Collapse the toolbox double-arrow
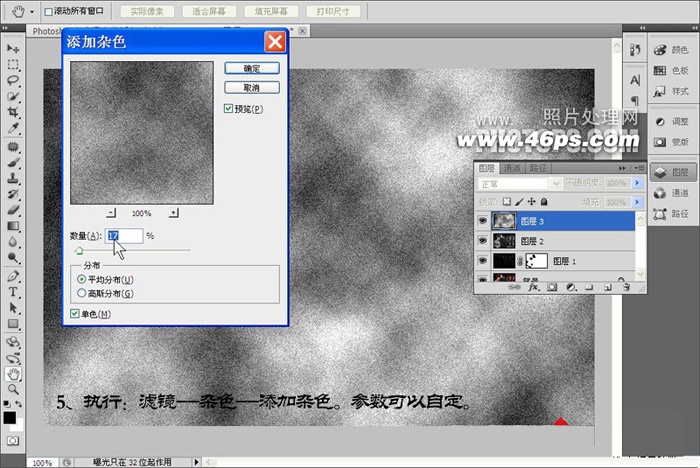This screenshot has height=468, width=700. pyautogui.click(x=5, y=28)
